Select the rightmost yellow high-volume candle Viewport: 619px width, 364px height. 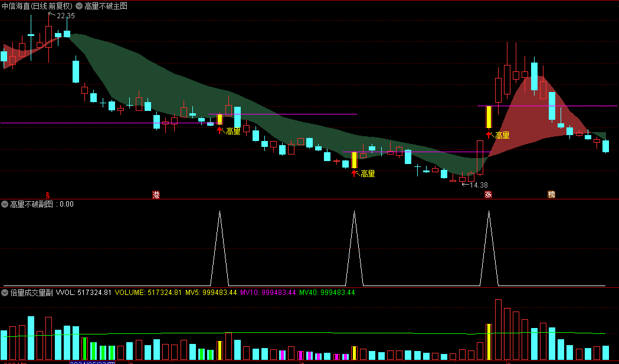[489, 117]
